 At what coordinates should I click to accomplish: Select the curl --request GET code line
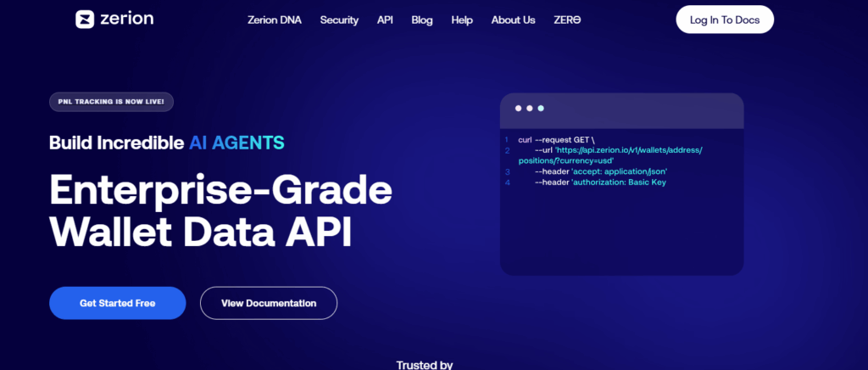pyautogui.click(x=556, y=140)
